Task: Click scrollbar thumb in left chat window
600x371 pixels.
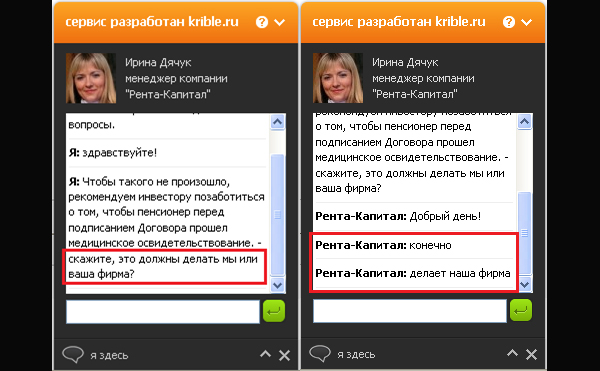Action: pyautogui.click(x=277, y=215)
